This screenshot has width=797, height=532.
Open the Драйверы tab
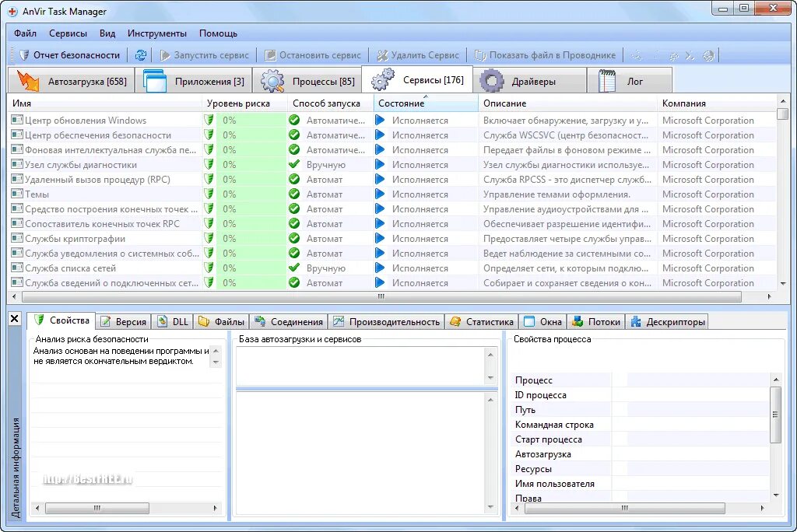pyautogui.click(x=531, y=82)
